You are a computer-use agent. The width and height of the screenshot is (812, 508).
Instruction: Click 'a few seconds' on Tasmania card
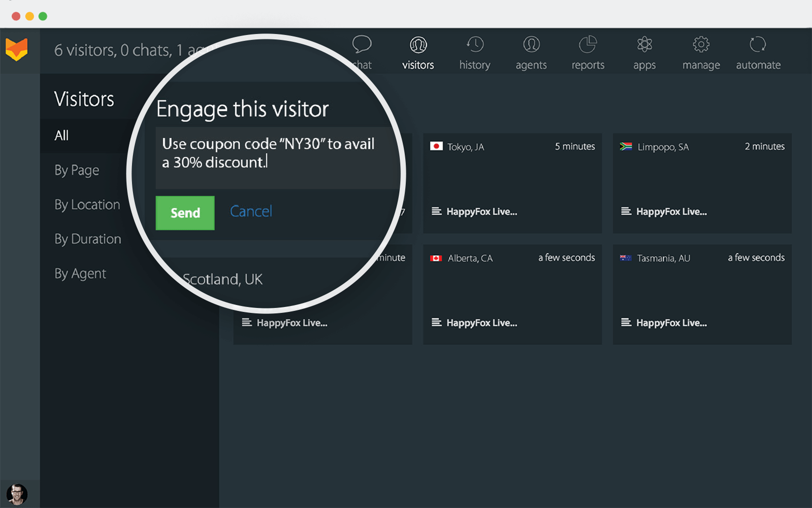[756, 258]
